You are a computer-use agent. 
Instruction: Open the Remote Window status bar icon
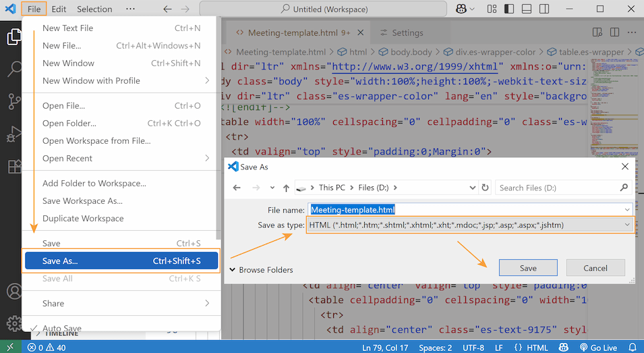pos(11,347)
